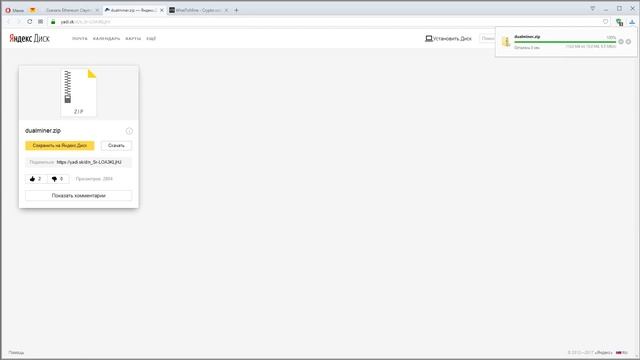
Task: Open the Opera Menu button
Action: pyautogui.click(x=15, y=10)
